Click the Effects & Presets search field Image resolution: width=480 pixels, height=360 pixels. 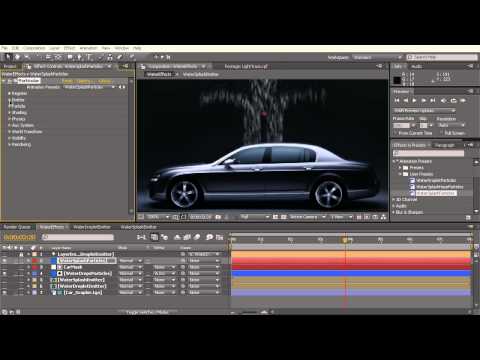pyautogui.click(x=428, y=153)
